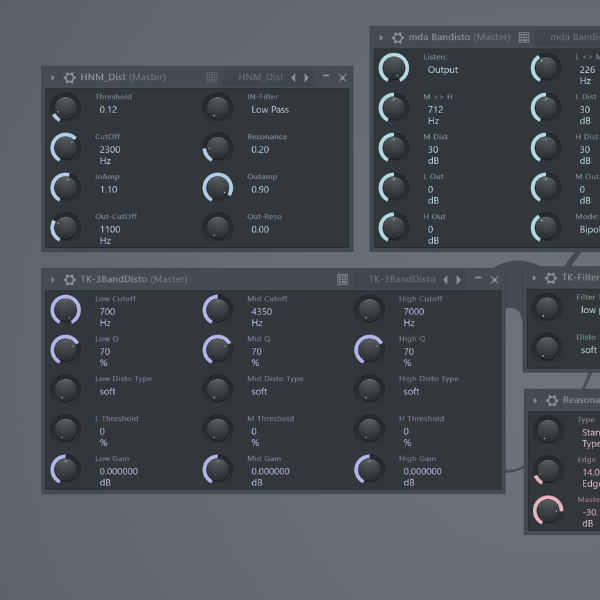Select next HNM_Dist preset arrow
Viewport: 600px width, 600px height.
[306, 78]
